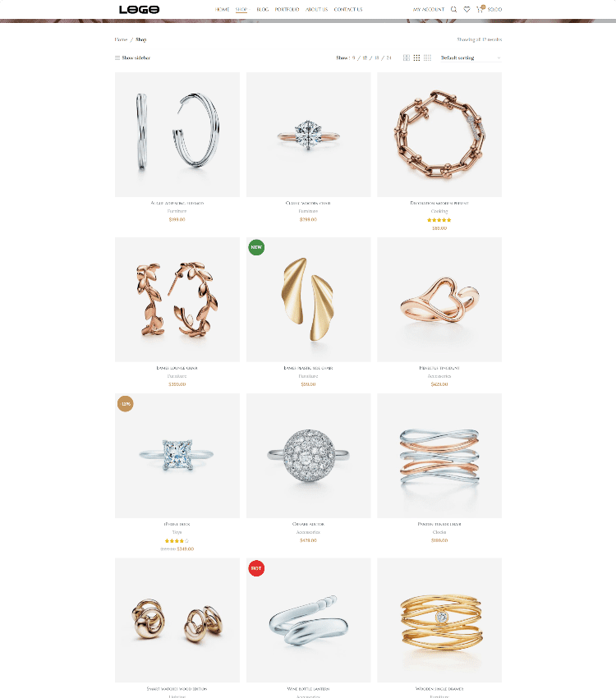
Task: Open the Contact Us page
Action: tap(348, 9)
